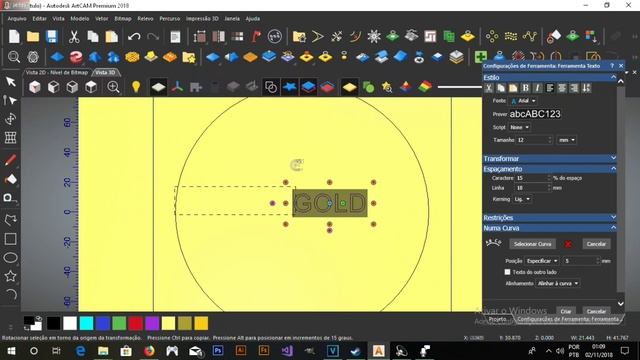Open the Posição Especificar dropdown
This screenshot has height=360, width=640.
[542, 261]
